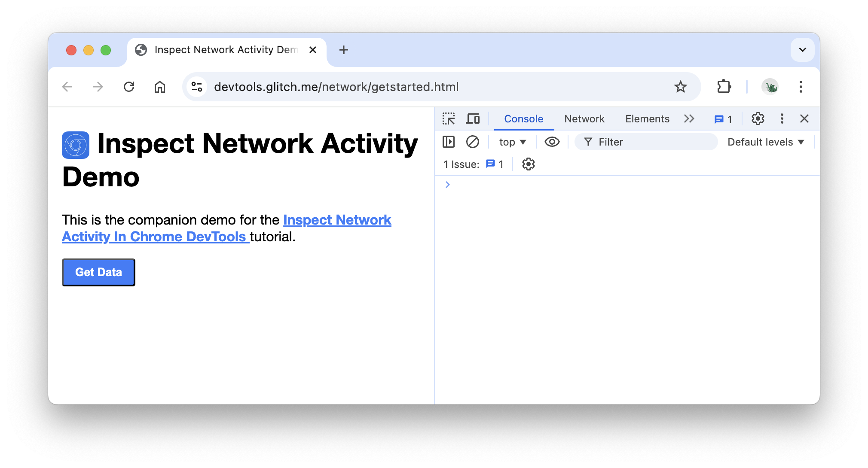
Task: Expand the more tabs chevron in DevTools
Action: (x=691, y=119)
